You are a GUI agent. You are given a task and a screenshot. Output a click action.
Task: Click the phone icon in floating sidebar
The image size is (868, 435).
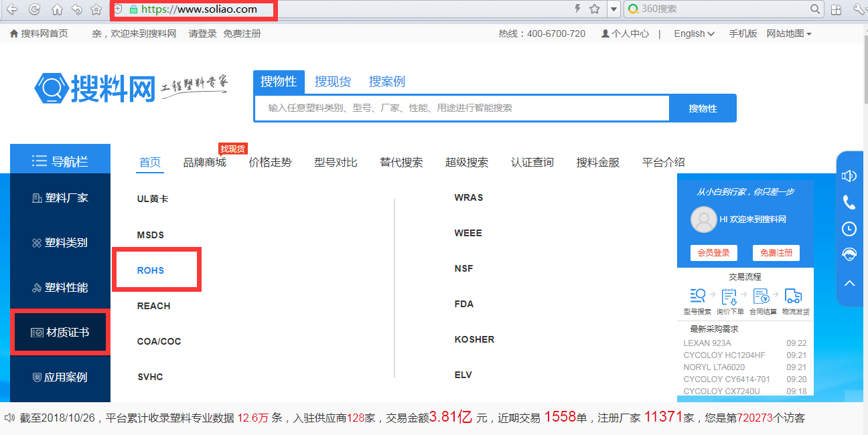click(x=849, y=202)
